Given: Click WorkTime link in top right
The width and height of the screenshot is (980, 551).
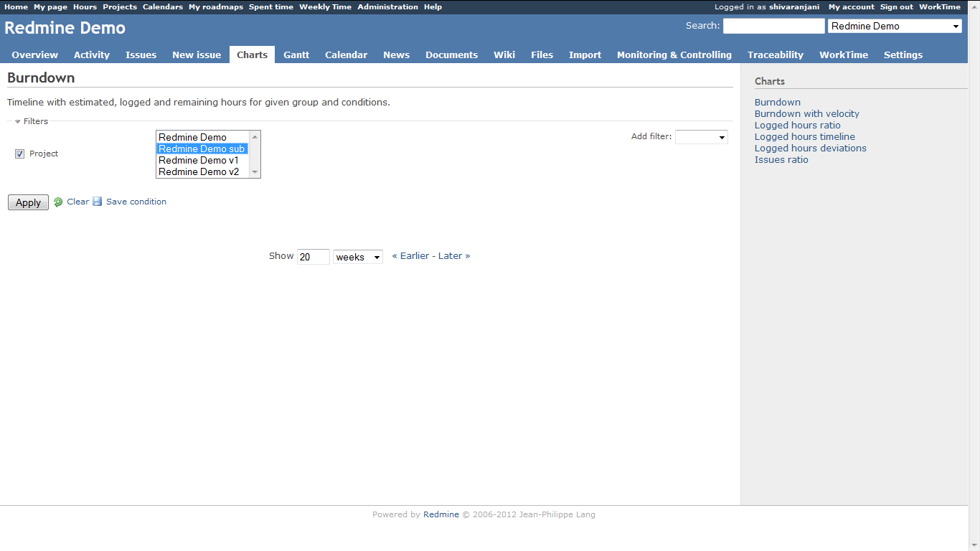Looking at the screenshot, I should [940, 6].
